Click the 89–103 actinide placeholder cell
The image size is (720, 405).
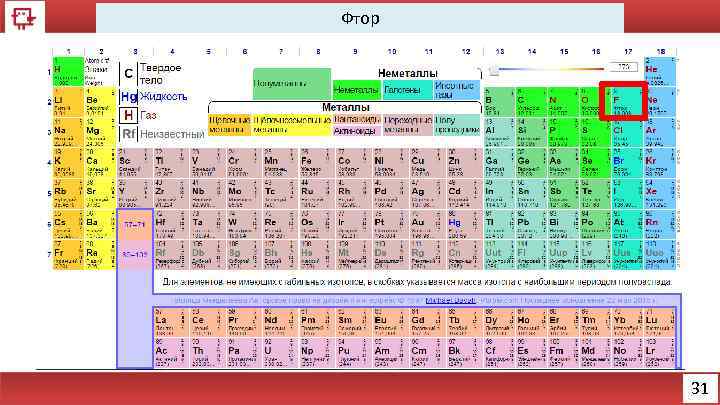point(134,254)
